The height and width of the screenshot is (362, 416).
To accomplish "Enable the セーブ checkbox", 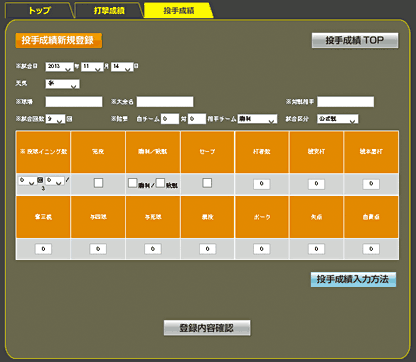I will click(207, 183).
